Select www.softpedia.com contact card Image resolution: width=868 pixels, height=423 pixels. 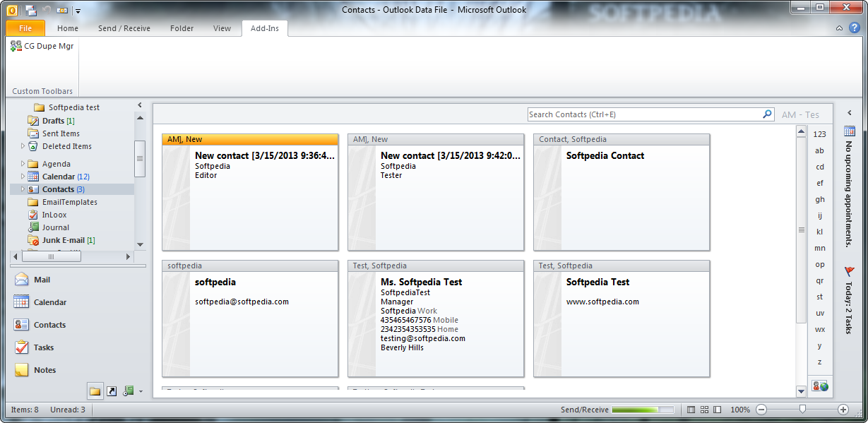(622, 318)
